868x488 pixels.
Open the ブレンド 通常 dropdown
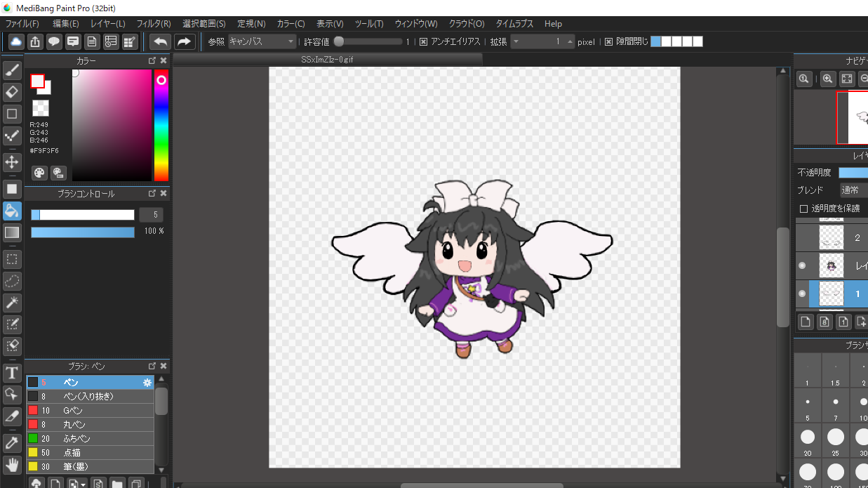pyautogui.click(x=853, y=190)
